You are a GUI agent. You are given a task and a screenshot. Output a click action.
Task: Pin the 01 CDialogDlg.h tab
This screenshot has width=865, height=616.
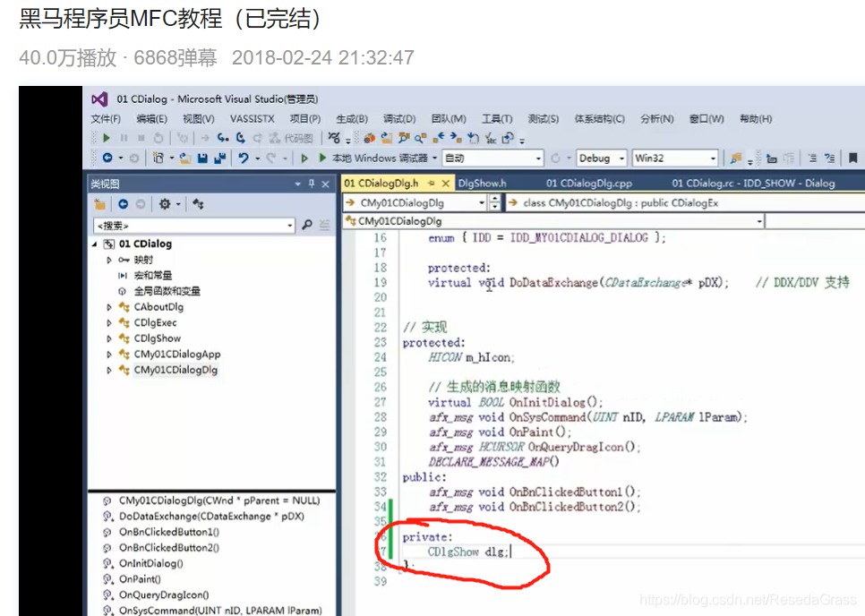click(431, 183)
